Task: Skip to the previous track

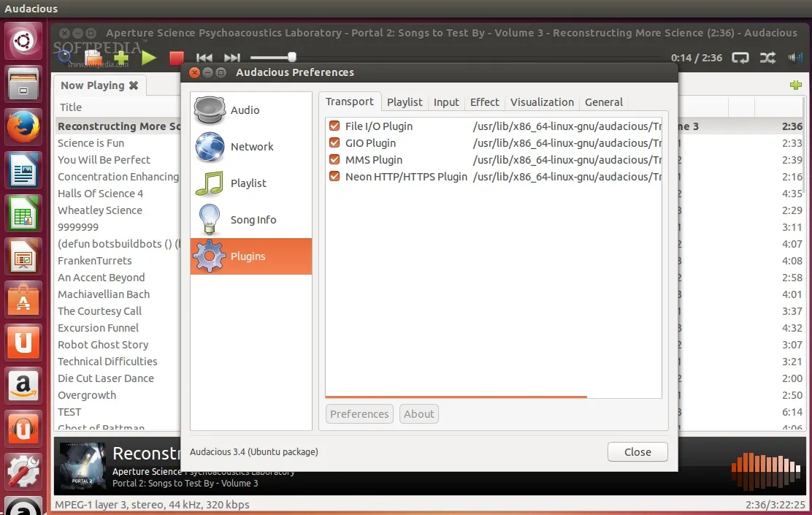Action: point(204,58)
